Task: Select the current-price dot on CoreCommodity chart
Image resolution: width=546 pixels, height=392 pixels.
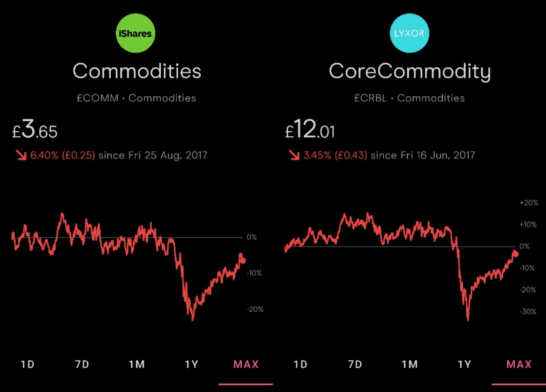Action: tap(516, 253)
